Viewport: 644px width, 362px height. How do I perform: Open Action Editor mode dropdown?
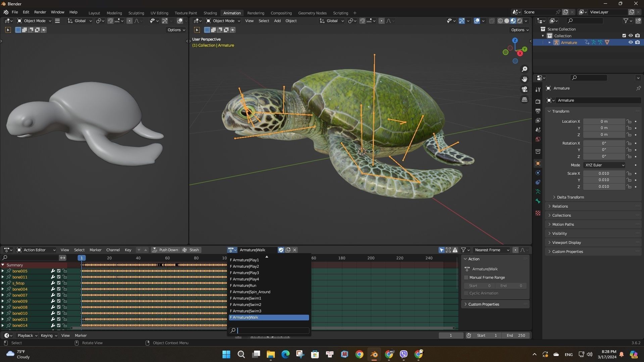36,250
